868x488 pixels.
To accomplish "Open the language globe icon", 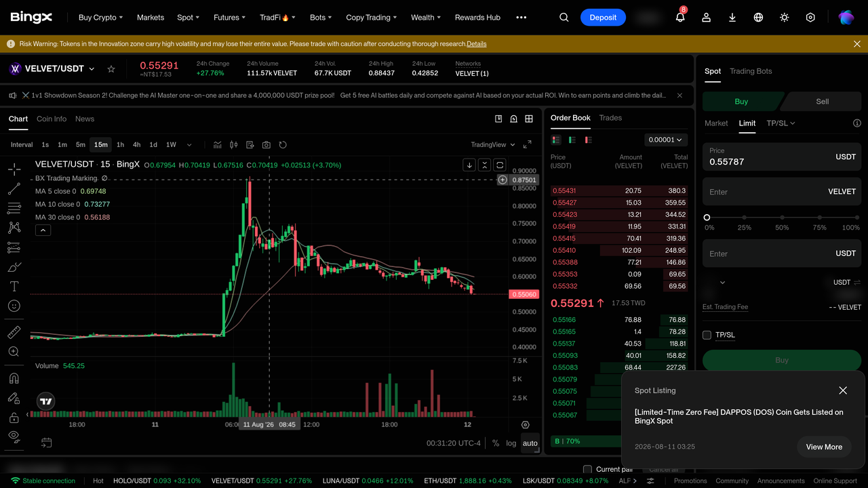I will (758, 18).
